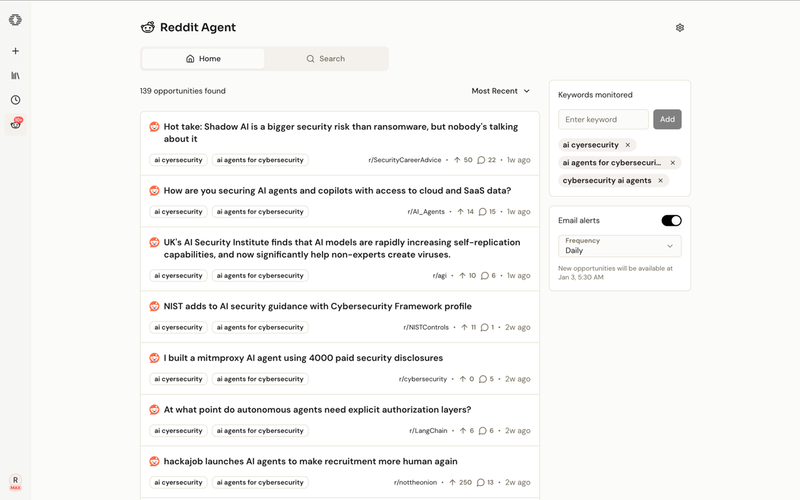Open the history clock icon in sidebar
This screenshot has width=800, height=500.
pos(15,100)
